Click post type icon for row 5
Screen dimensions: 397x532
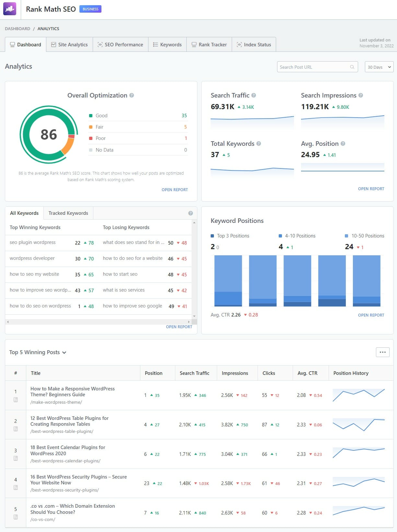[16, 517]
